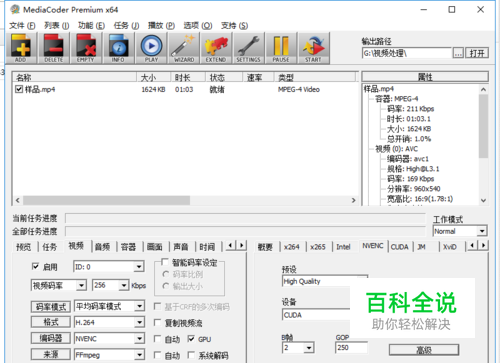Click the 码率模式 button

51,306
